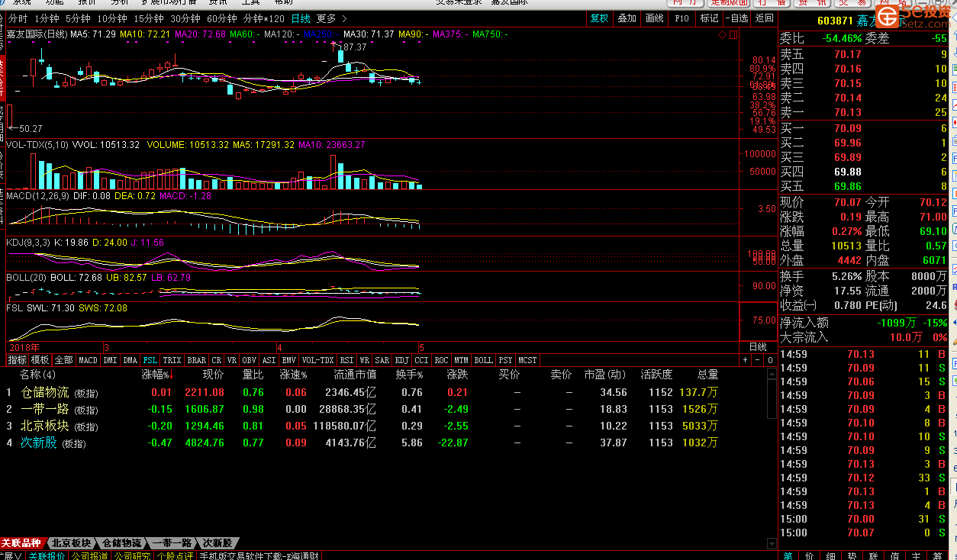This screenshot has height=560, width=957.
Task: Open F10 company info
Action: tap(681, 18)
